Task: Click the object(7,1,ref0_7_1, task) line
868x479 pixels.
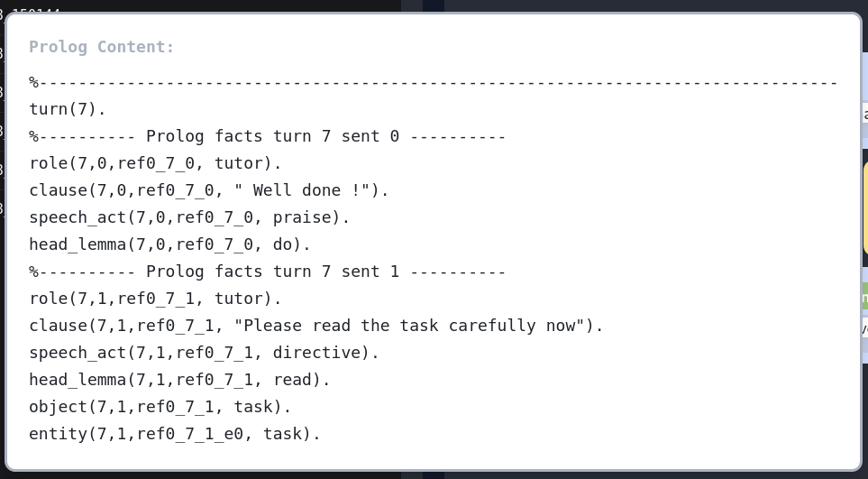Action: point(160,408)
